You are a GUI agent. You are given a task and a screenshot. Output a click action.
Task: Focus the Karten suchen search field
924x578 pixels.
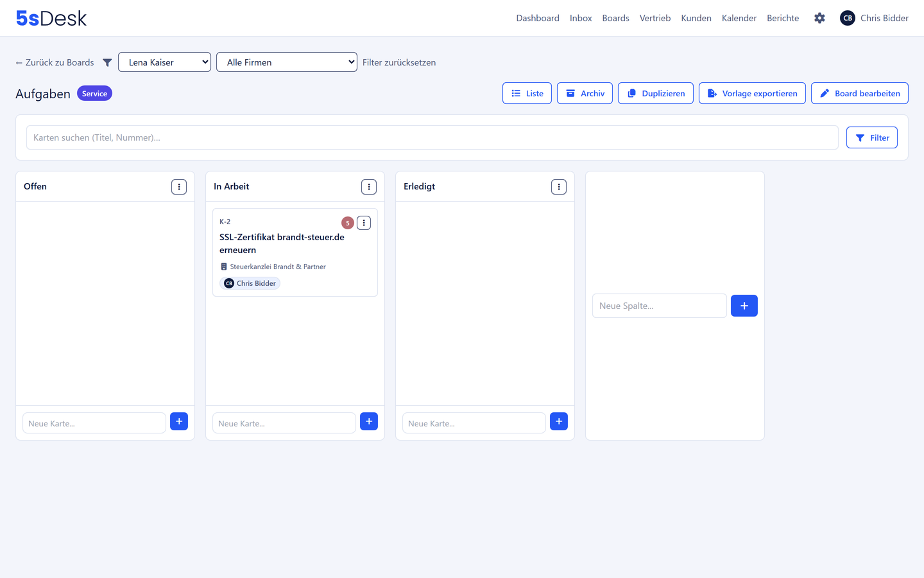point(432,137)
